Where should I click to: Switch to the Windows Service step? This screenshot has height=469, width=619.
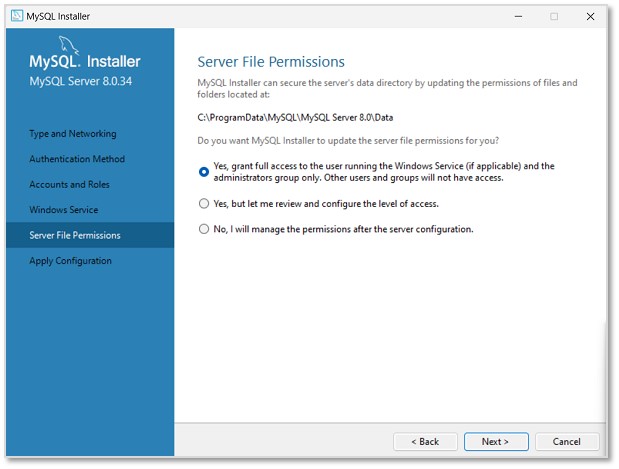tap(64, 210)
